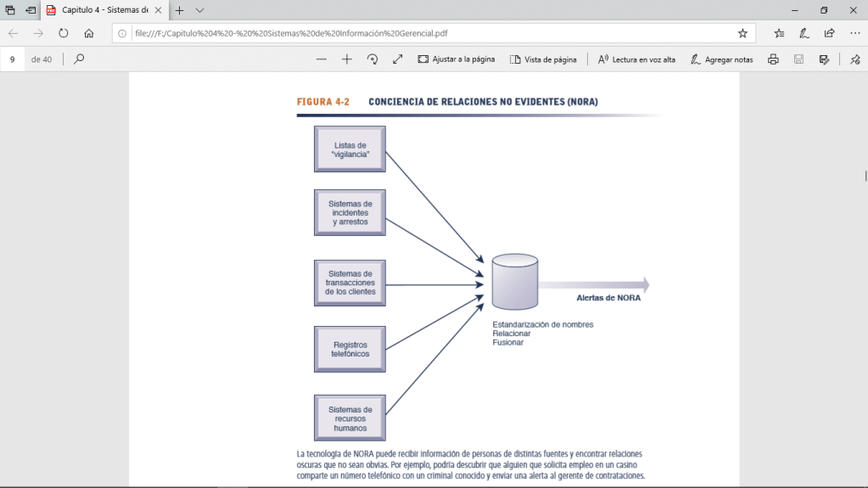Select the Capitulo 4 - Sistemas tab
Viewport: 868px width, 488px height.
coord(102,10)
